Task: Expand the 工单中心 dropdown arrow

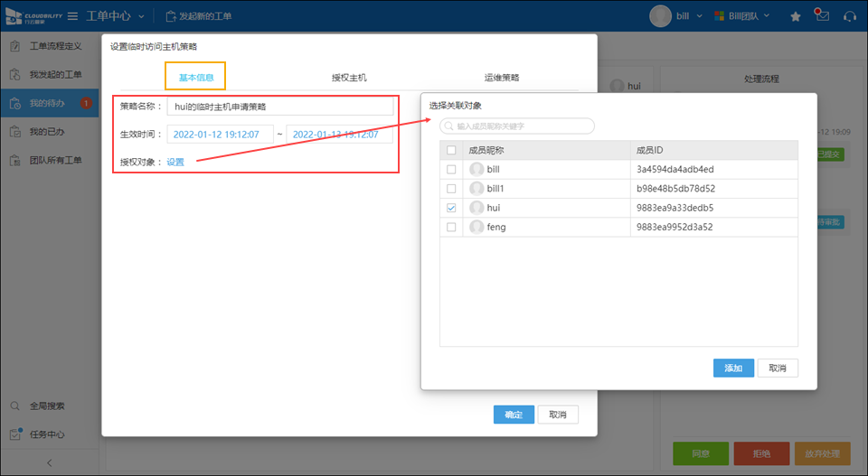Action: click(x=140, y=16)
